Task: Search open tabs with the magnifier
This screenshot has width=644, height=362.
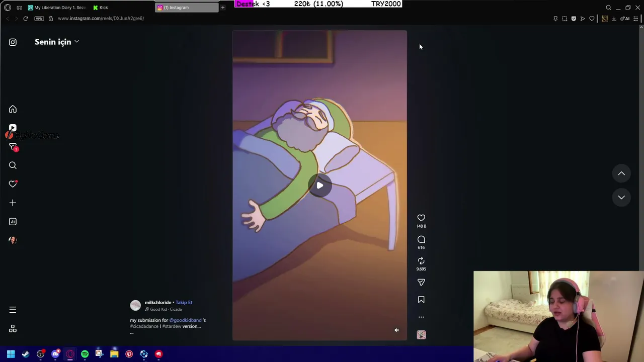Action: point(608,8)
